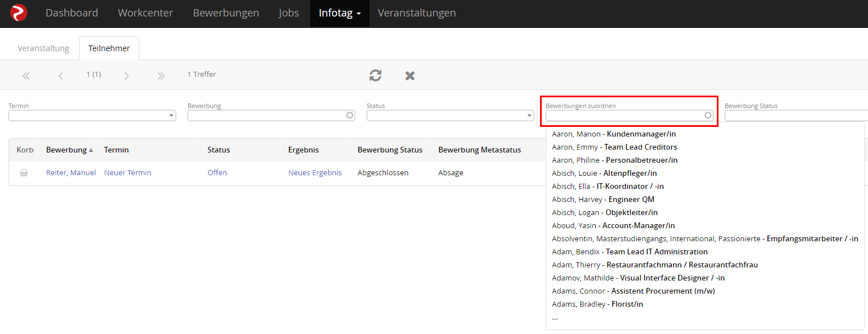Click the Korb column header

[25, 150]
